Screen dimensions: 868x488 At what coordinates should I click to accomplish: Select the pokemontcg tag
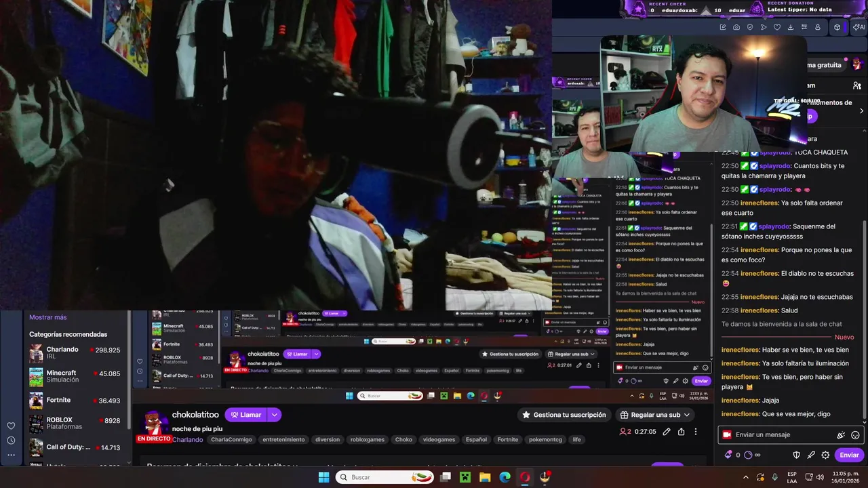pyautogui.click(x=545, y=439)
